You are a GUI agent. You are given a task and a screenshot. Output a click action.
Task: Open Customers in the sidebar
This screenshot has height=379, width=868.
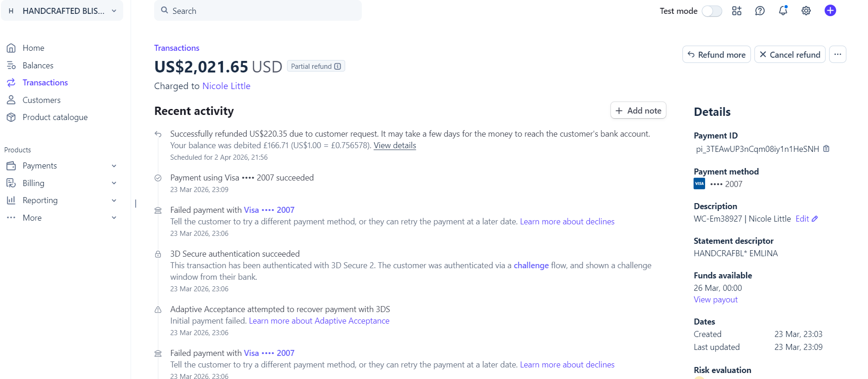pyautogui.click(x=42, y=100)
